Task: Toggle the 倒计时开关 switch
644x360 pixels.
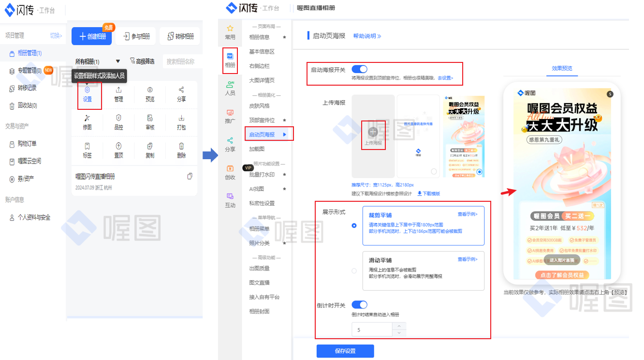Action: point(360,305)
